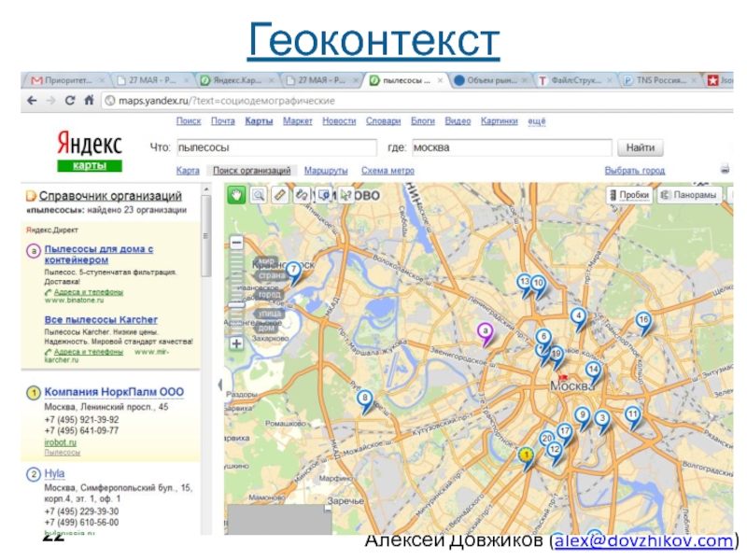This screenshot has width=747, height=560.
Task: Open the Hyla organization result
Action: click(54, 474)
